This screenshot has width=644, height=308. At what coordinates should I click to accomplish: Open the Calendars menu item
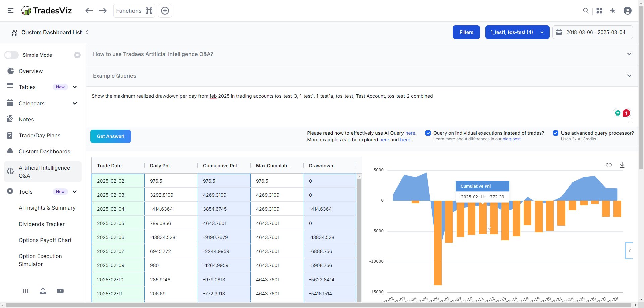(32, 103)
